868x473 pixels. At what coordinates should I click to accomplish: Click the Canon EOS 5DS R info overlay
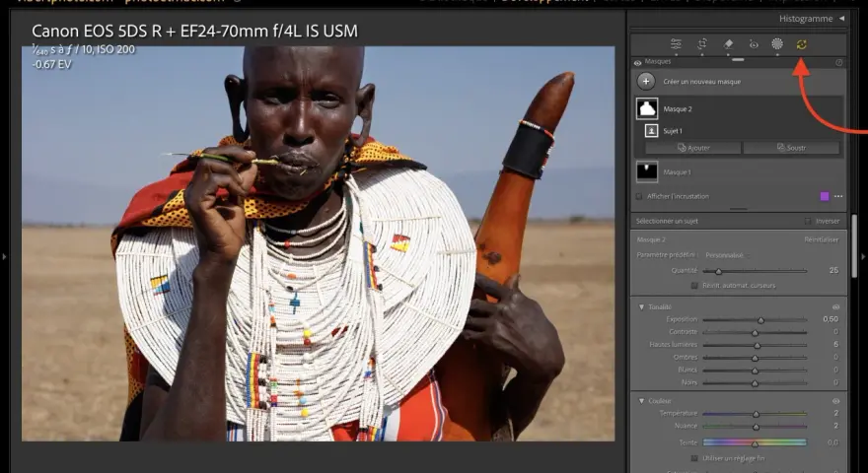(x=194, y=31)
